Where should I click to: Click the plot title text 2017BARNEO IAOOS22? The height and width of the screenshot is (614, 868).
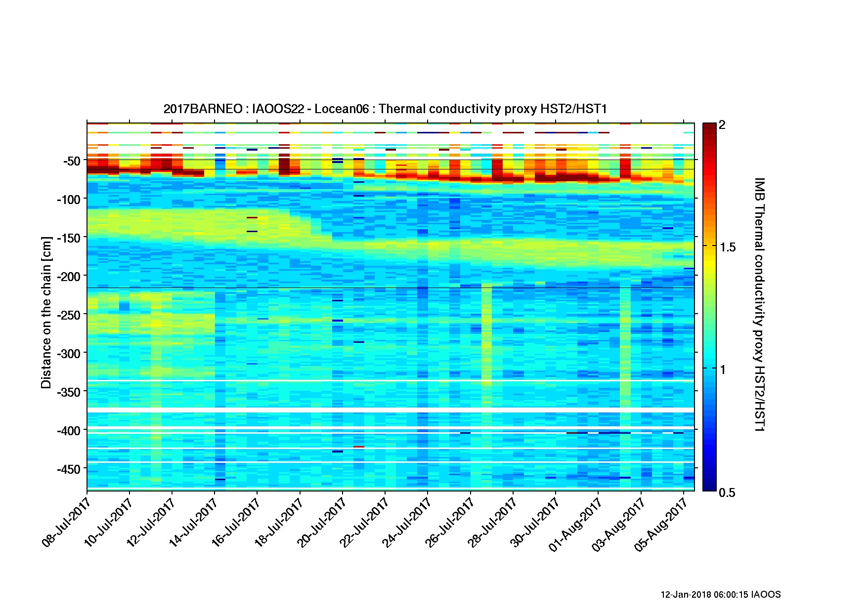[385, 109]
